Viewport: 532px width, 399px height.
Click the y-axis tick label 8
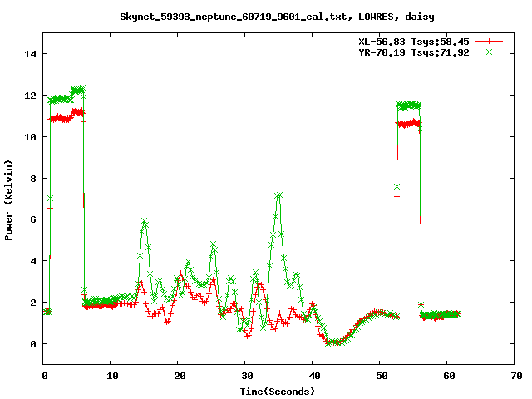point(33,179)
